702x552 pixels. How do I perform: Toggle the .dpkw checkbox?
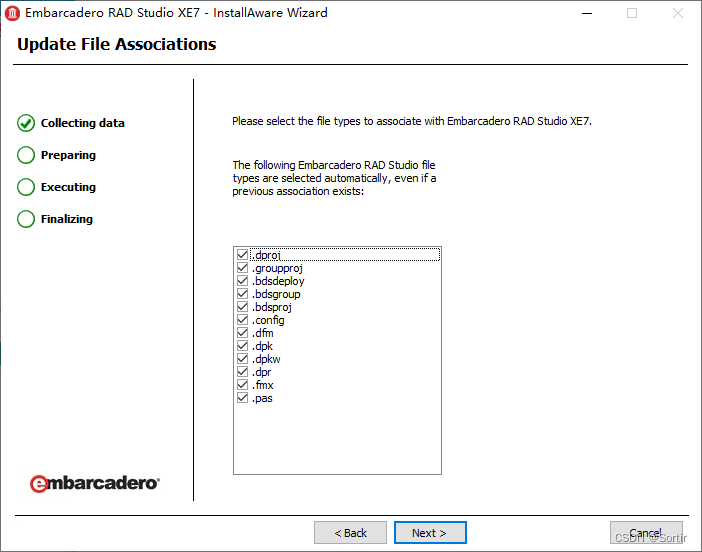coord(242,359)
